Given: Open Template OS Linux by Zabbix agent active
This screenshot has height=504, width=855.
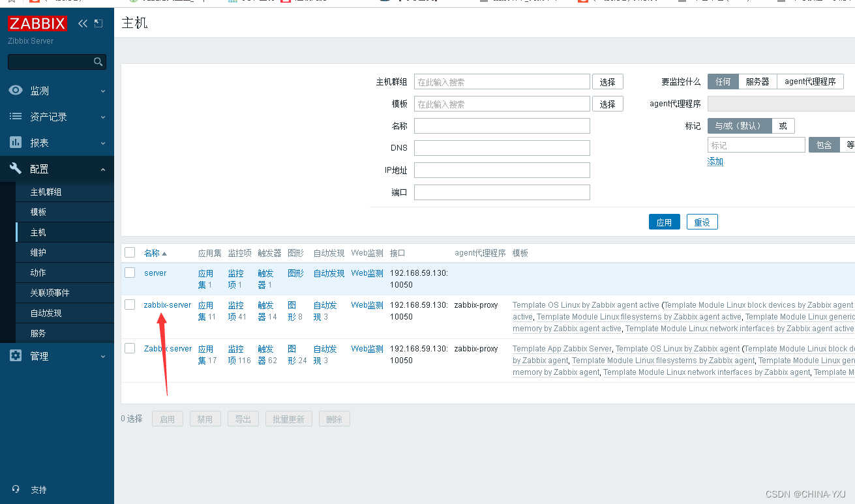Looking at the screenshot, I should pyautogui.click(x=586, y=305).
